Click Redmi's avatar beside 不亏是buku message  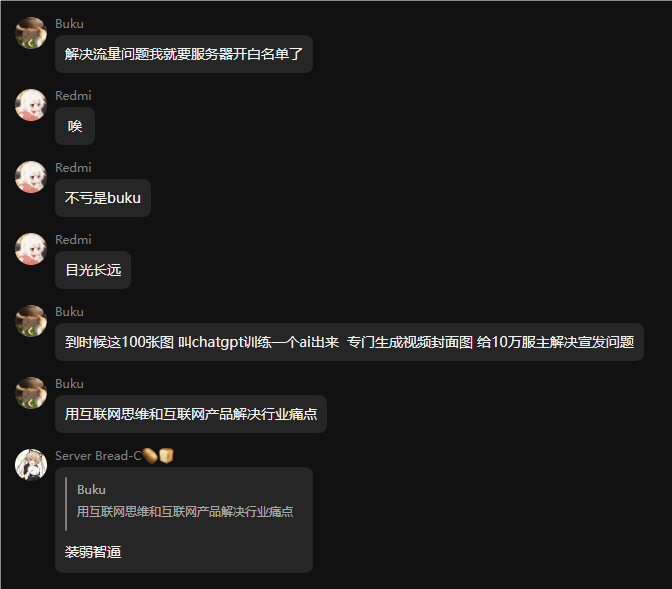click(31, 177)
